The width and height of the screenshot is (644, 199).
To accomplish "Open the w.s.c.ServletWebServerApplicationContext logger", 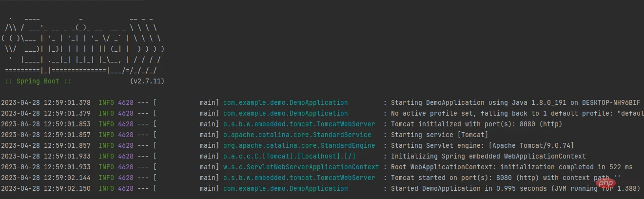I will pyautogui.click(x=301, y=167).
